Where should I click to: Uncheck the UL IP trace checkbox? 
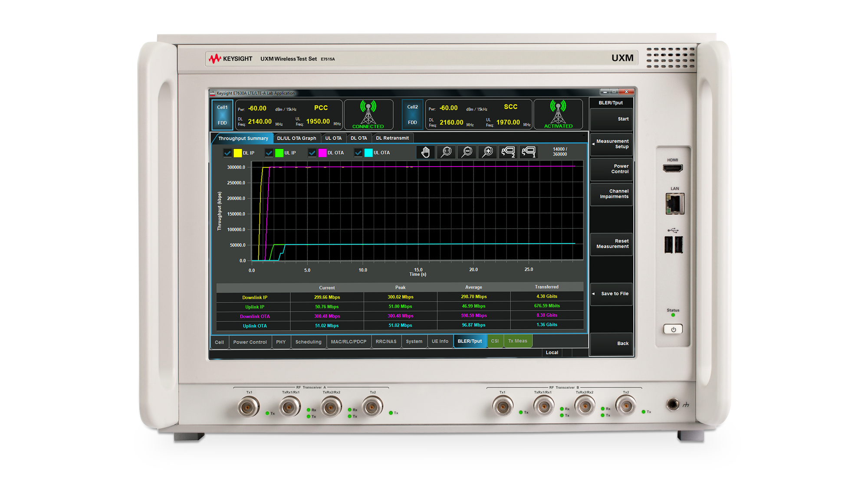tap(270, 153)
